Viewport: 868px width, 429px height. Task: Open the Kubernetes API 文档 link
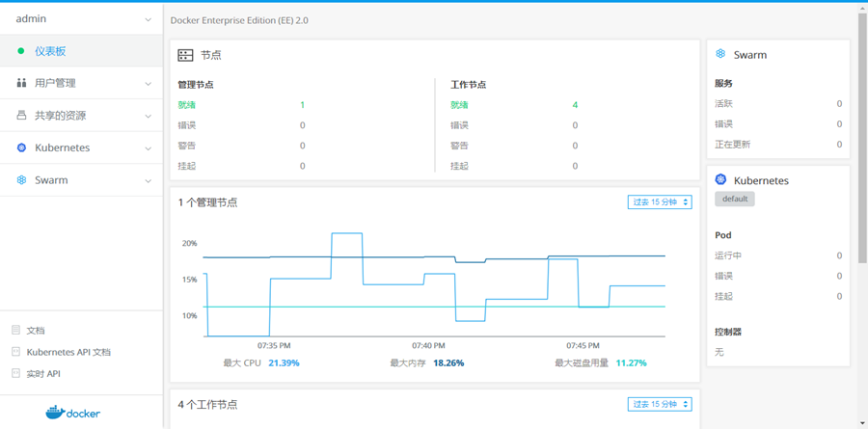tap(68, 352)
